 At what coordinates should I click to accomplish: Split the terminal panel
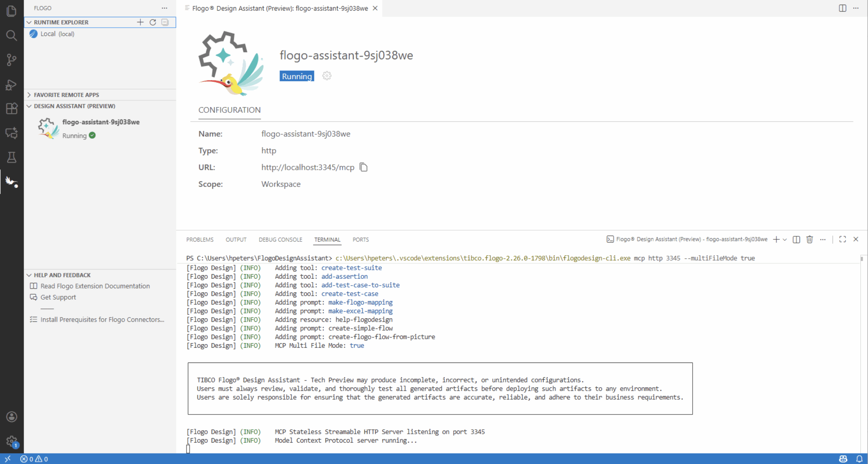pos(796,239)
